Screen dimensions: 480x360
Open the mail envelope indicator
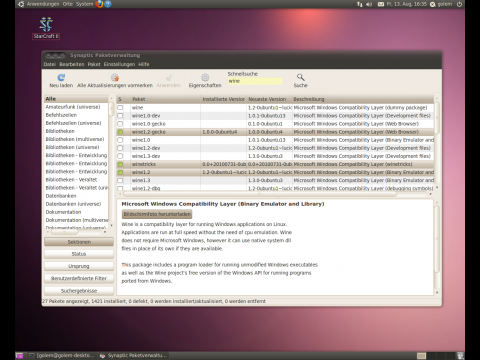381,4
